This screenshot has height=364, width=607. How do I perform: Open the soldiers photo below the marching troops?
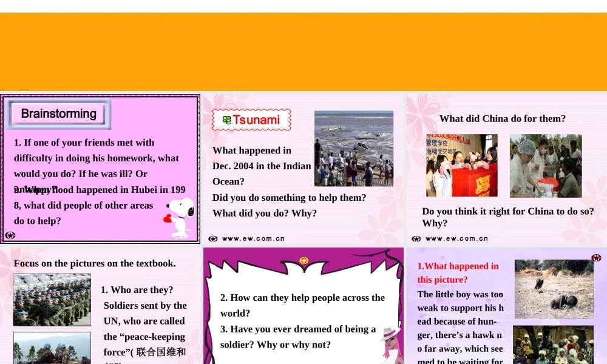(x=52, y=348)
